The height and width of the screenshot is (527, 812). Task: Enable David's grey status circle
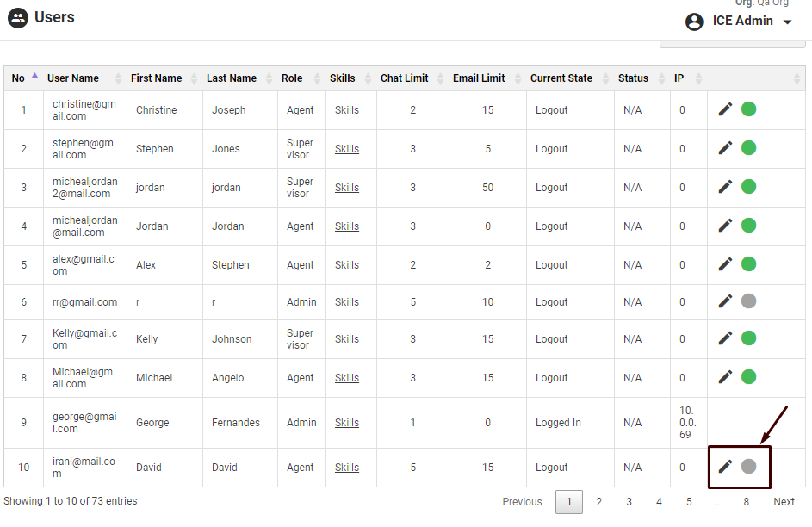tap(748, 467)
